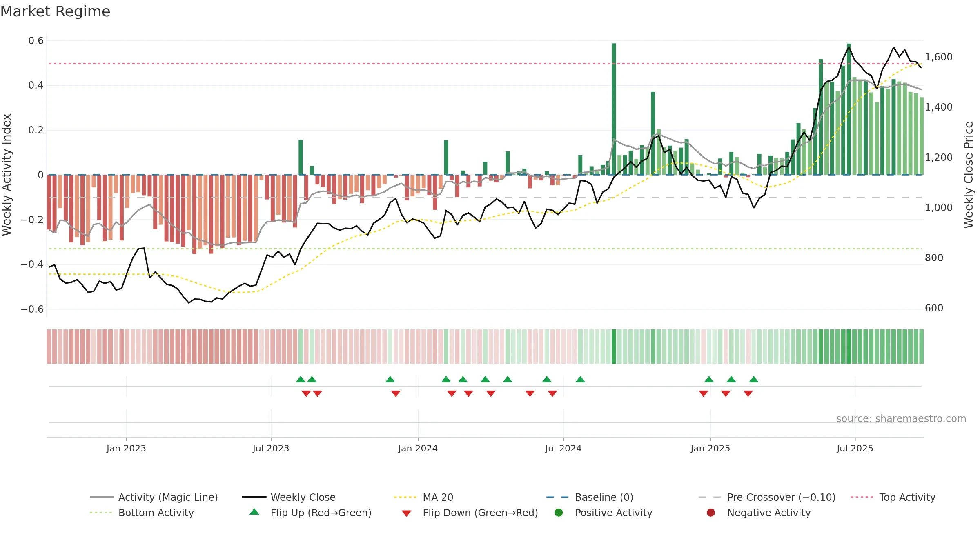The image size is (980, 551).
Task: Toggle the "Weekly Close" legend label
Action: 303,498
